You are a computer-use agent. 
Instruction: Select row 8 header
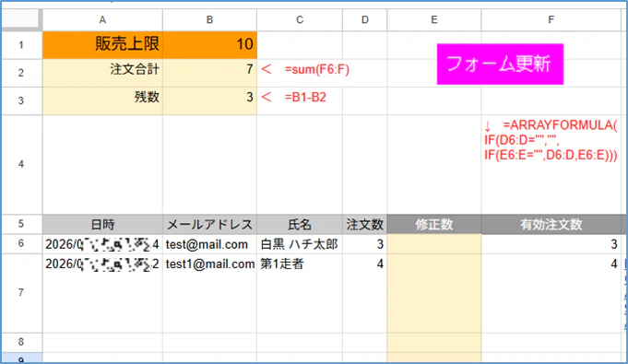(x=21, y=342)
